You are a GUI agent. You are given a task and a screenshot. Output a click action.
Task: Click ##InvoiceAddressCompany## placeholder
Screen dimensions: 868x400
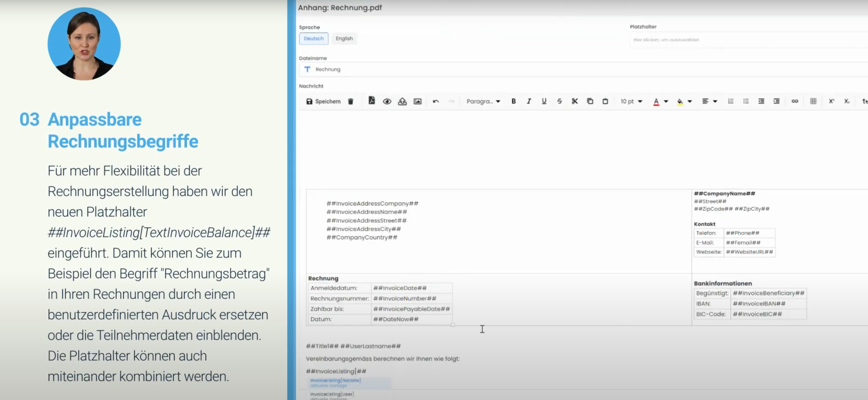pos(372,204)
